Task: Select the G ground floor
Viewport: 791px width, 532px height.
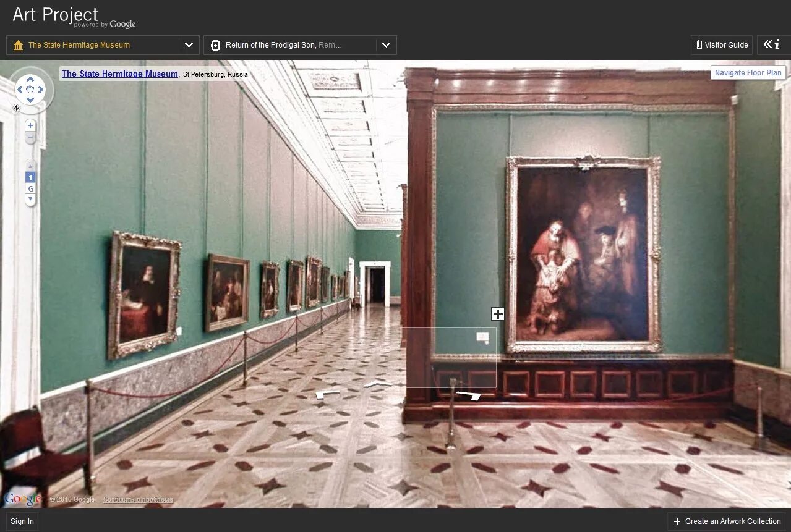Action: tap(30, 188)
